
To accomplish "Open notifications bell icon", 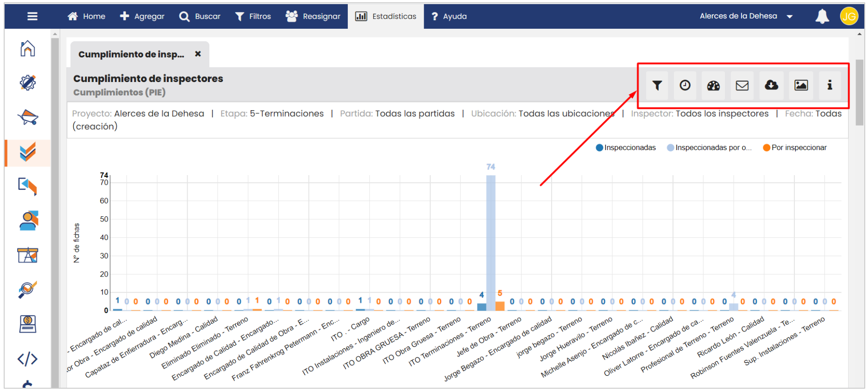I will 822,17.
